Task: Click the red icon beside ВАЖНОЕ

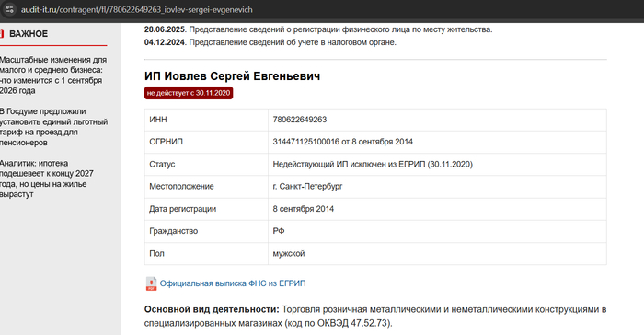Action: 2,34
